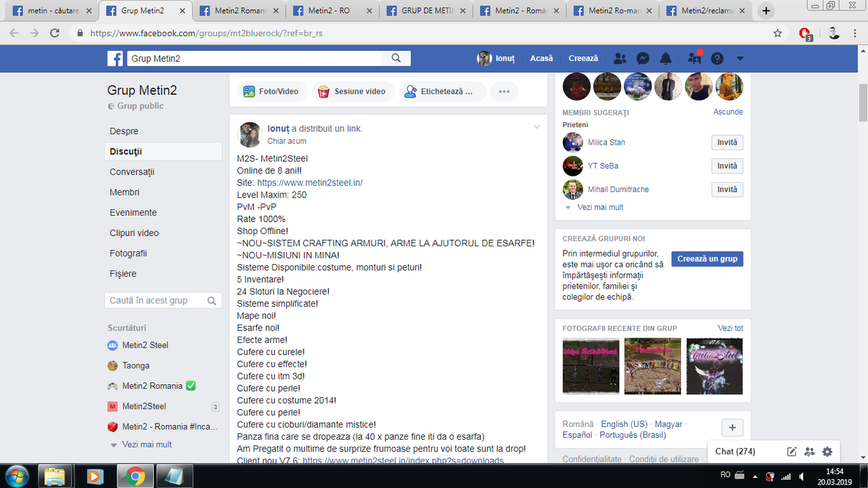Click new message compose icon in chat bar
The height and width of the screenshot is (488, 868).
791,451
